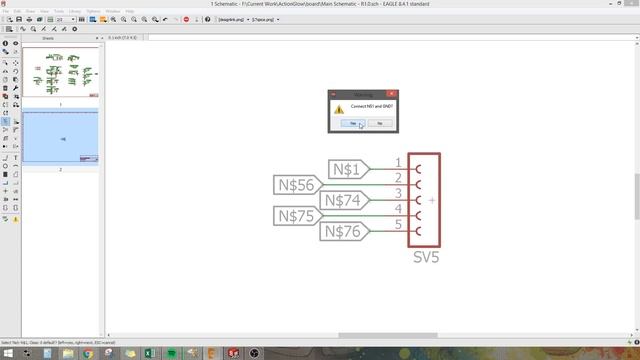The height and width of the screenshot is (360, 640).
Task: Select the Change (wrench) tool
Action: coord(16,88)
